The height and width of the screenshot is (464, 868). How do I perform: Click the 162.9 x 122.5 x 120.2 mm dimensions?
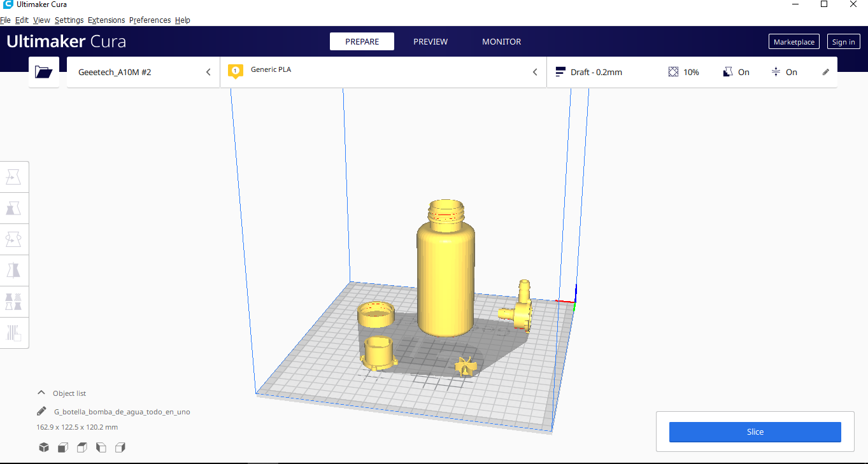coord(77,427)
